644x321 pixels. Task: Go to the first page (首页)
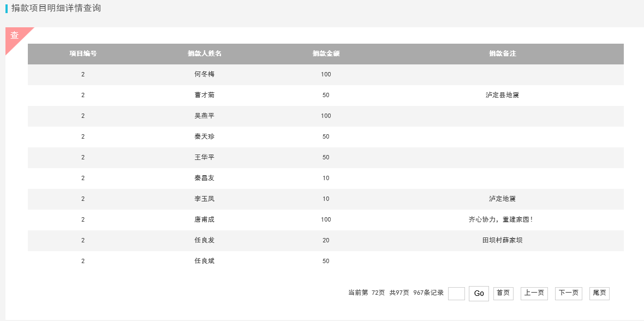tap(503, 294)
